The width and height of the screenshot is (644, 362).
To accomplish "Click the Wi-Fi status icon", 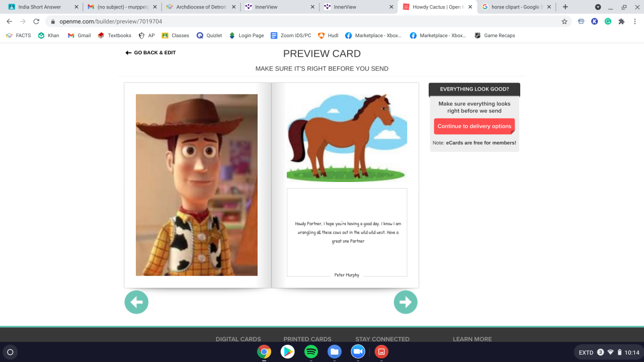I will pos(610,352).
